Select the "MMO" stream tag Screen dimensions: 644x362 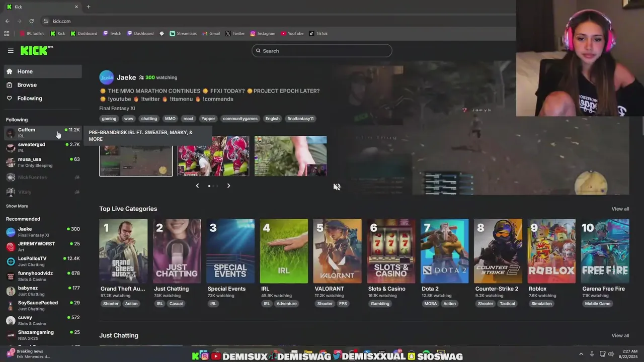coord(170,119)
